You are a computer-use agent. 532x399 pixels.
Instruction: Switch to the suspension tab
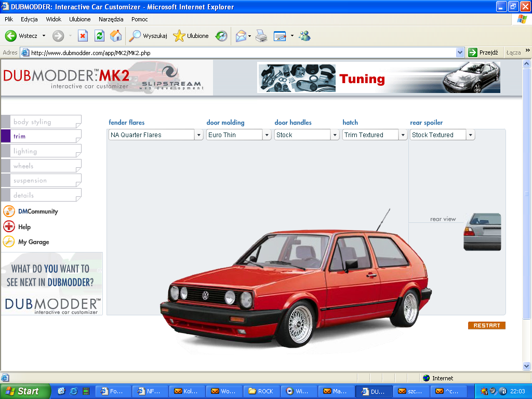click(42, 180)
